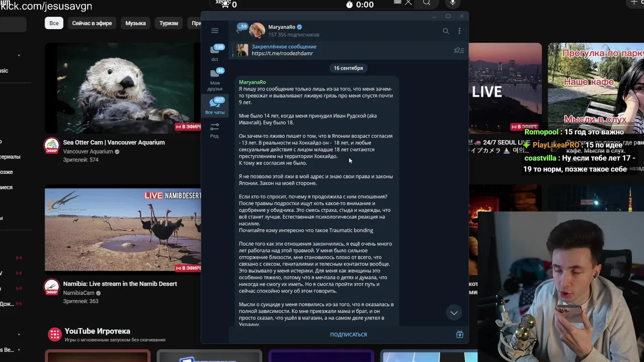Click Traumatic bonding text line in message
Screen dimensions: 644x362
306,230
